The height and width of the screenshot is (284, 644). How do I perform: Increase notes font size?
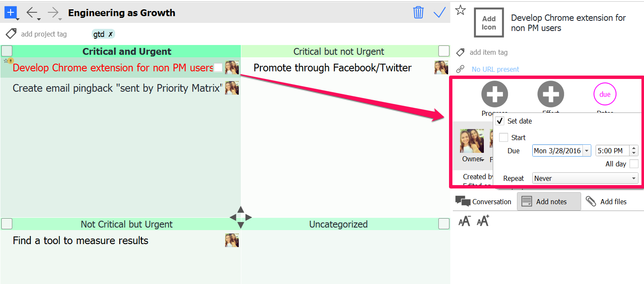coord(483,221)
